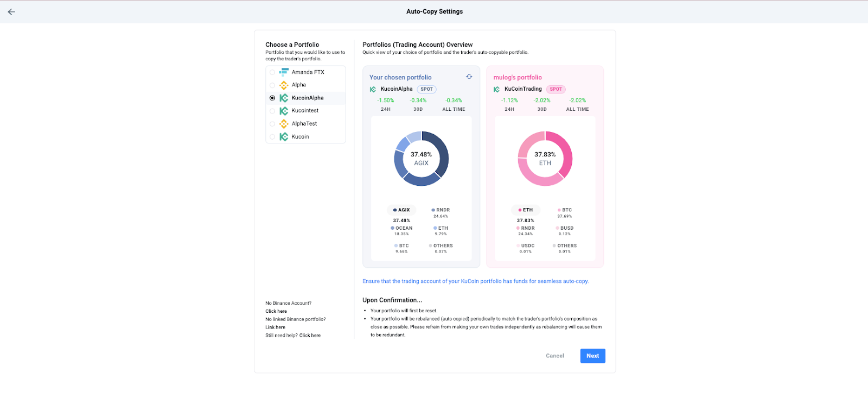Click the pink SPOT tag in mulog's portfolio

556,89
